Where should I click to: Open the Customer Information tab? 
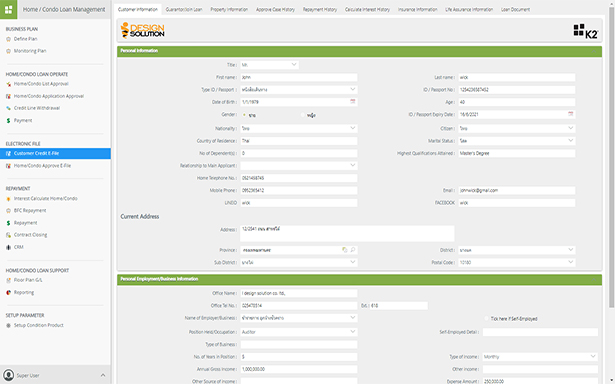click(x=138, y=9)
